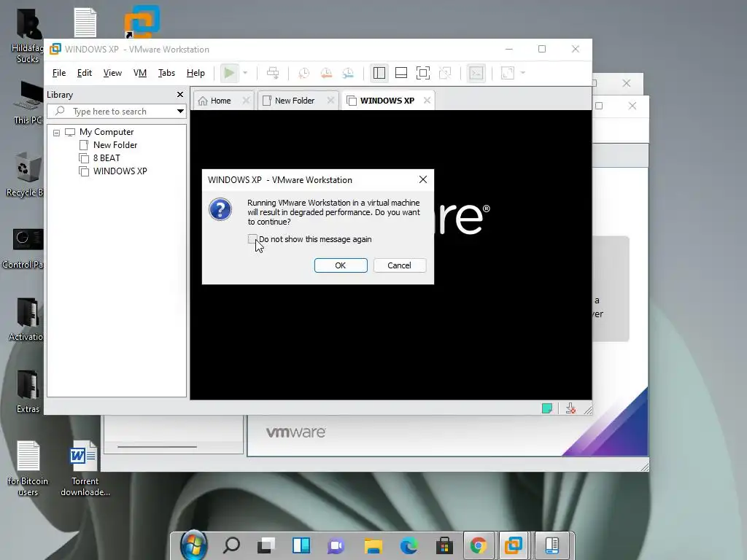Open the View menu
747x560 pixels.
112,73
